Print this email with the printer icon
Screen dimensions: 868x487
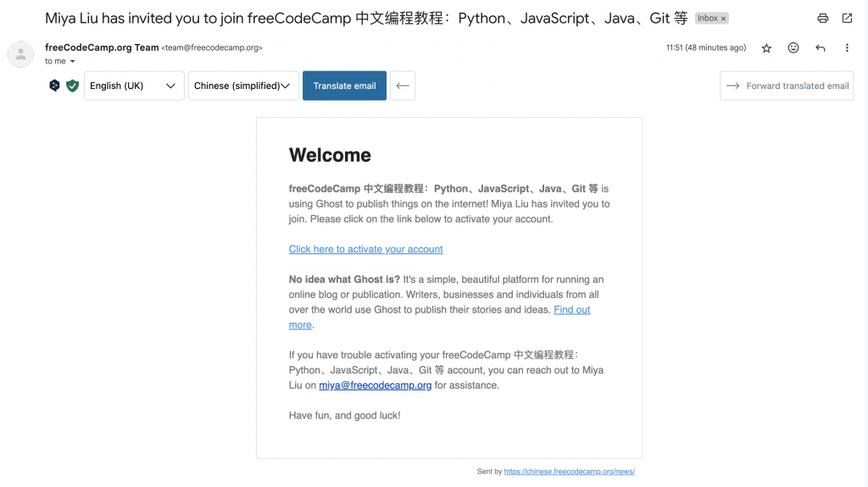pos(822,19)
